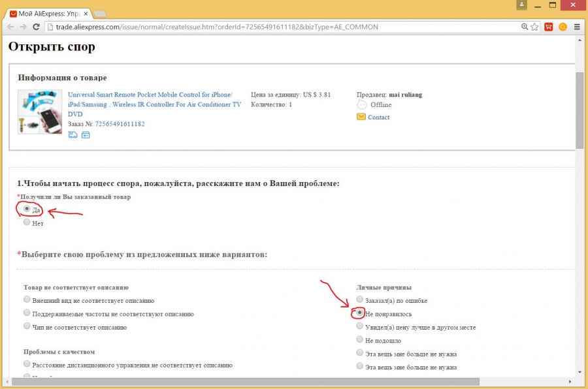Close the Мой AliExpress tab
588x389 pixels.
[86, 14]
